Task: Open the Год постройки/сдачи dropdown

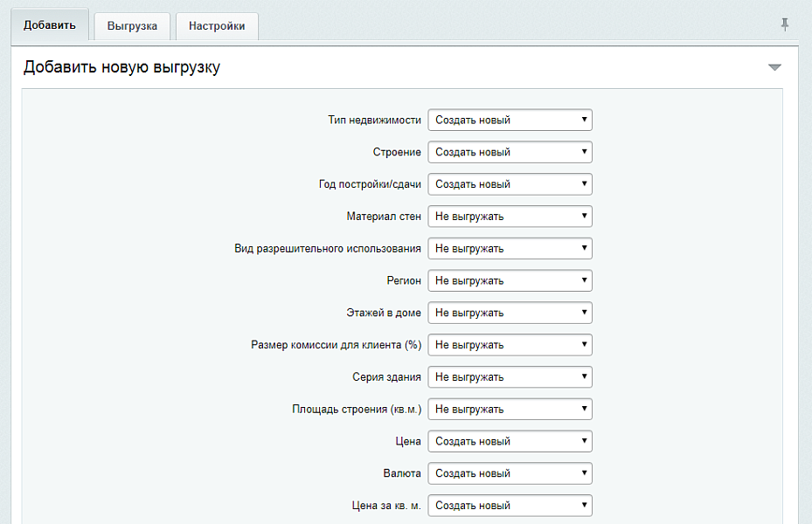Action: tap(510, 184)
